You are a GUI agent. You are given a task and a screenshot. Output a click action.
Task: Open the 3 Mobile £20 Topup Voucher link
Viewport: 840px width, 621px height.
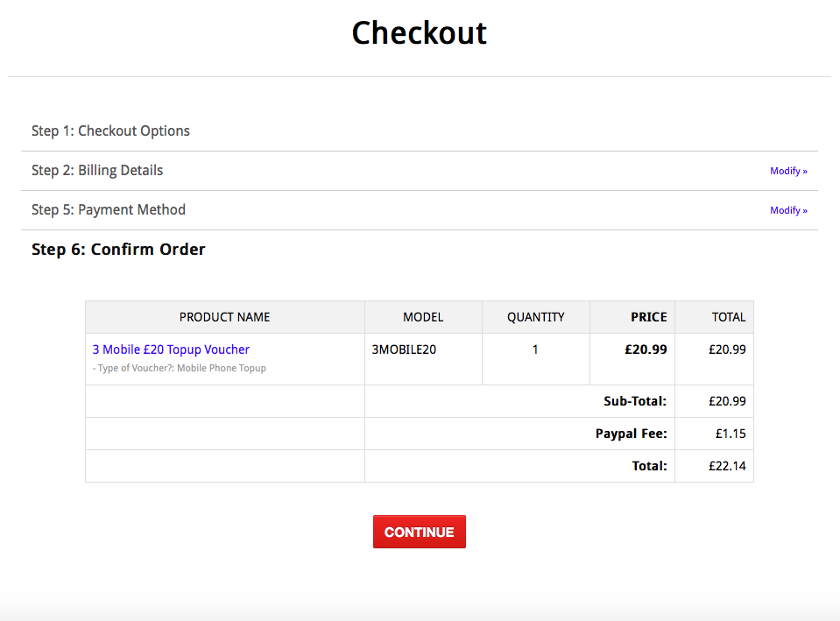(x=171, y=349)
